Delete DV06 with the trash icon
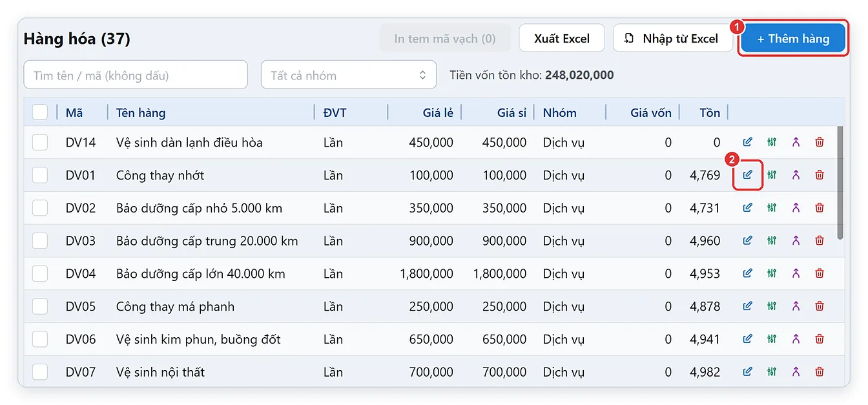Screen dimensions: 868x405 (820, 339)
